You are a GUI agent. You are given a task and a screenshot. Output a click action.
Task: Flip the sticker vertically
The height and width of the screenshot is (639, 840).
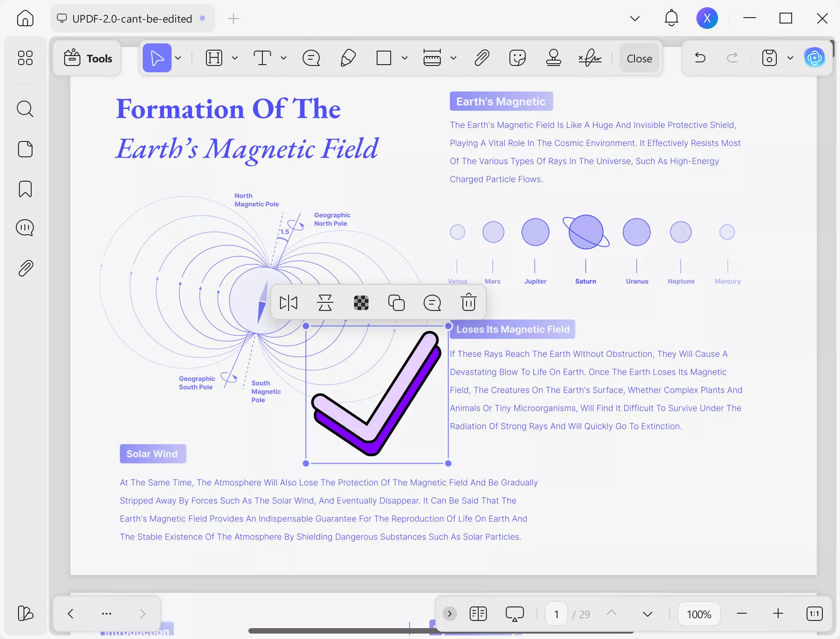click(325, 302)
